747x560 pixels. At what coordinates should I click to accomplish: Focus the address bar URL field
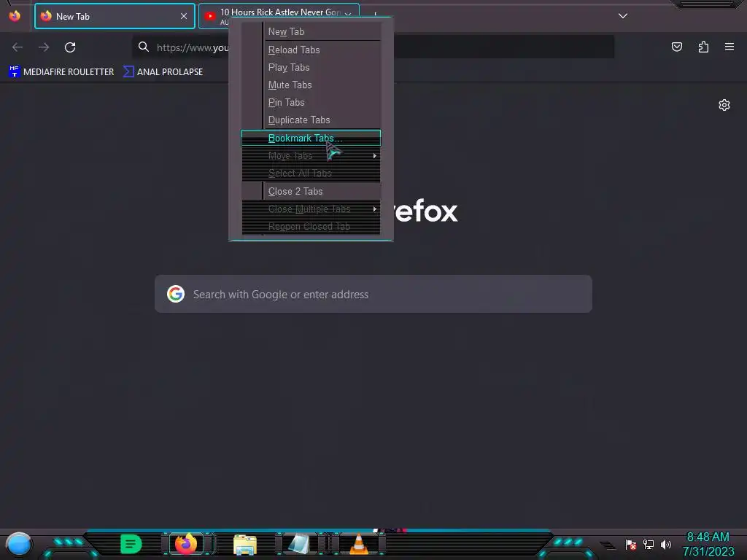pos(373,47)
